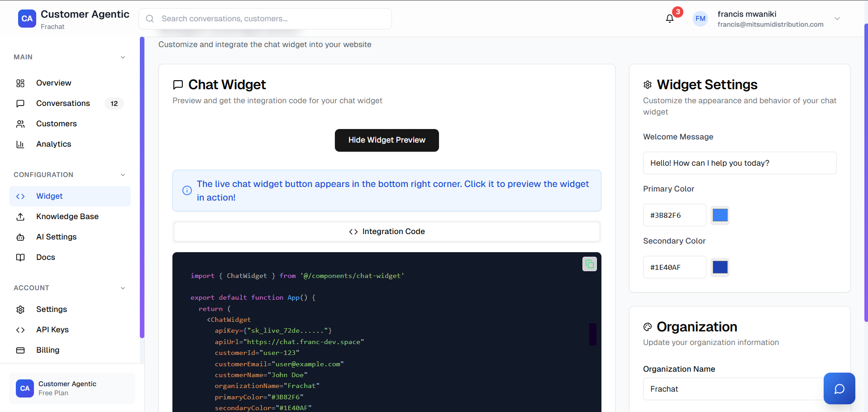Collapse the CONFIGURATION section

[123, 175]
